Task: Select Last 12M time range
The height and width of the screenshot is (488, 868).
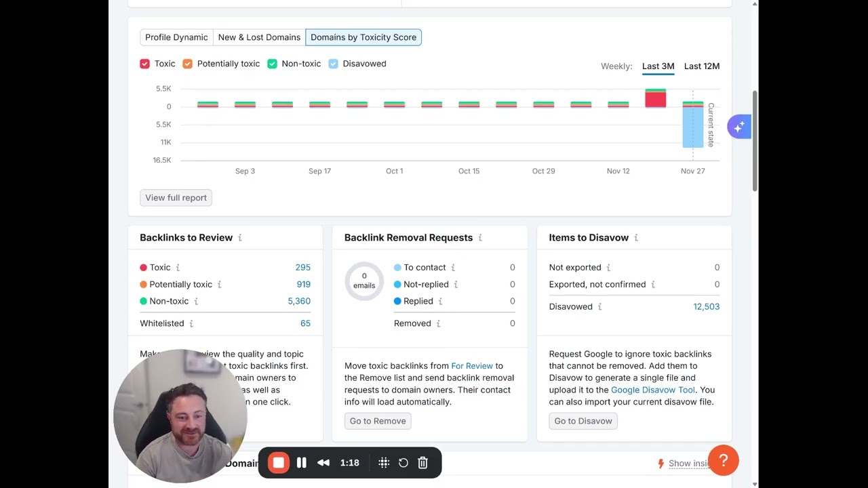Action: click(702, 66)
